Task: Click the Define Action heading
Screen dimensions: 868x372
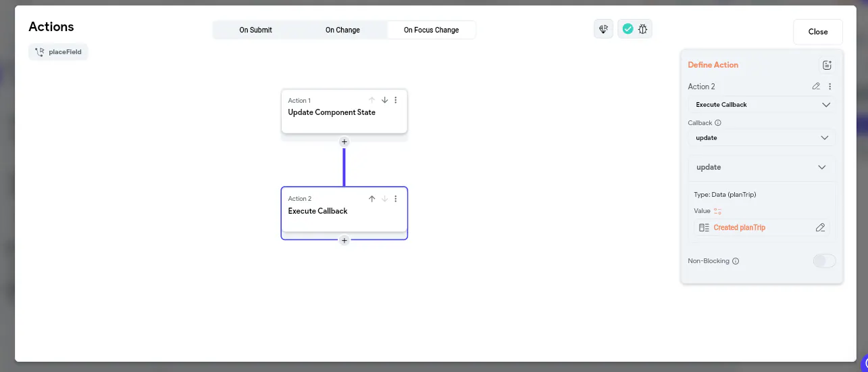Action: 713,65
